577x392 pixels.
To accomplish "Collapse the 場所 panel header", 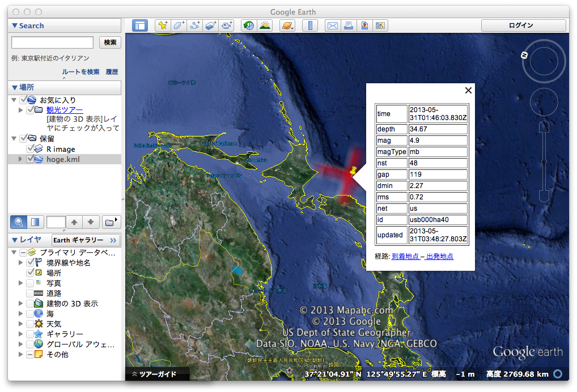I will [14, 87].
